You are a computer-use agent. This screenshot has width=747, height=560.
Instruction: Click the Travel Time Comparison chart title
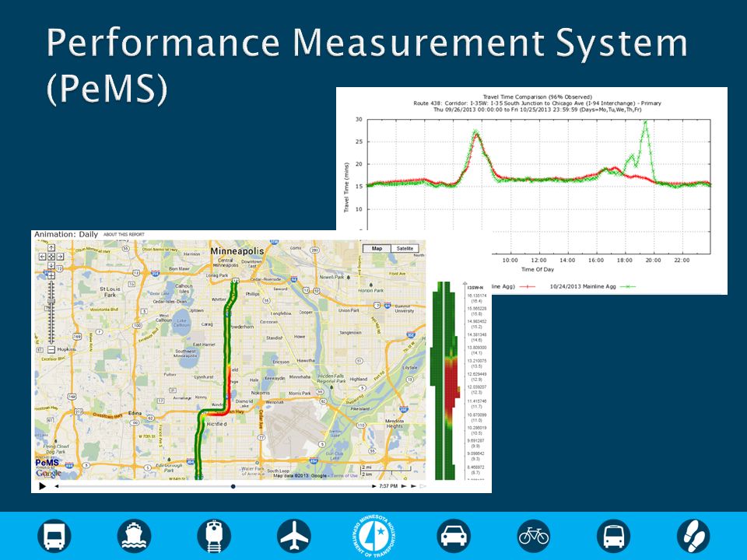pyautogui.click(x=538, y=96)
